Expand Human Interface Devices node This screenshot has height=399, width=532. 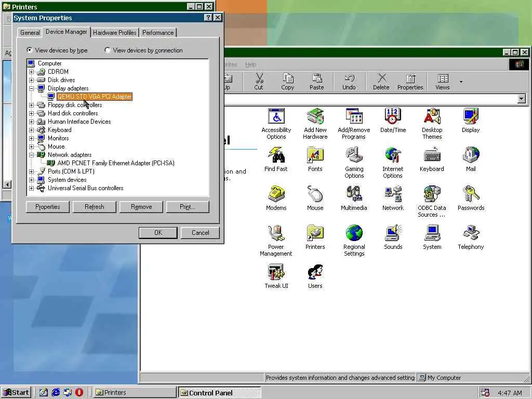click(x=32, y=122)
